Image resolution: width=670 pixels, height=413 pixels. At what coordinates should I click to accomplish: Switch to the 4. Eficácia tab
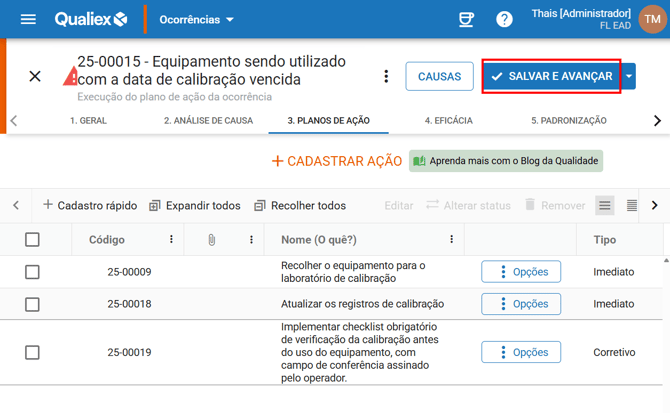pyautogui.click(x=448, y=120)
